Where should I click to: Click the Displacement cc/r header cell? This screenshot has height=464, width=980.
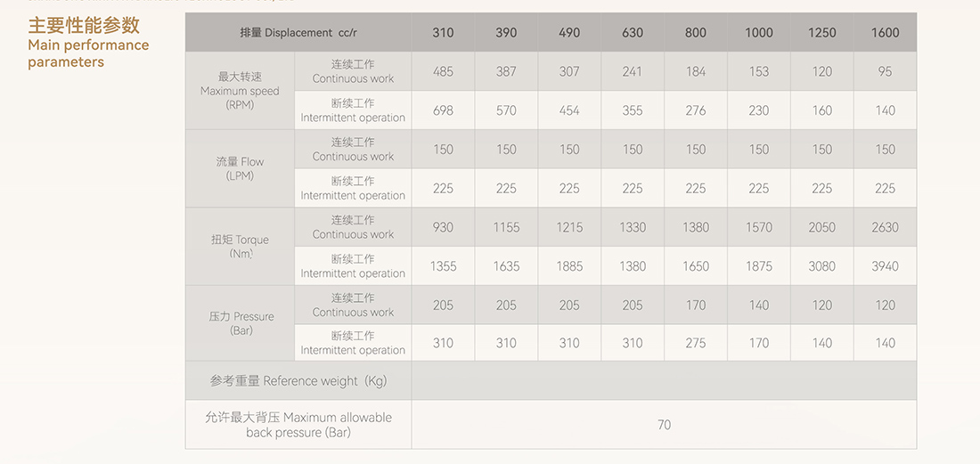298,32
